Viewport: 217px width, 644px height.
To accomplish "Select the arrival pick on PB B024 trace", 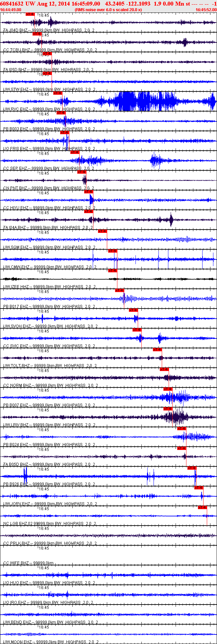I will [x=182, y=429].
